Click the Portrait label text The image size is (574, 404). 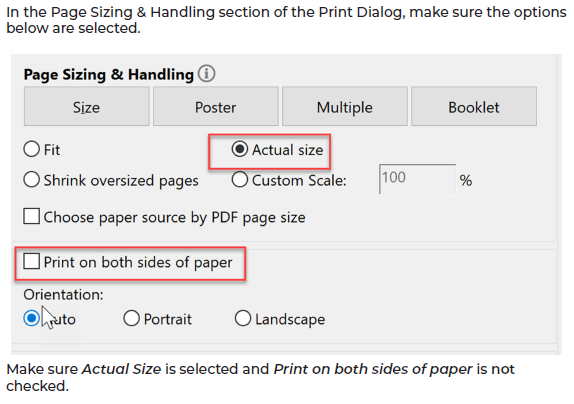click(168, 319)
